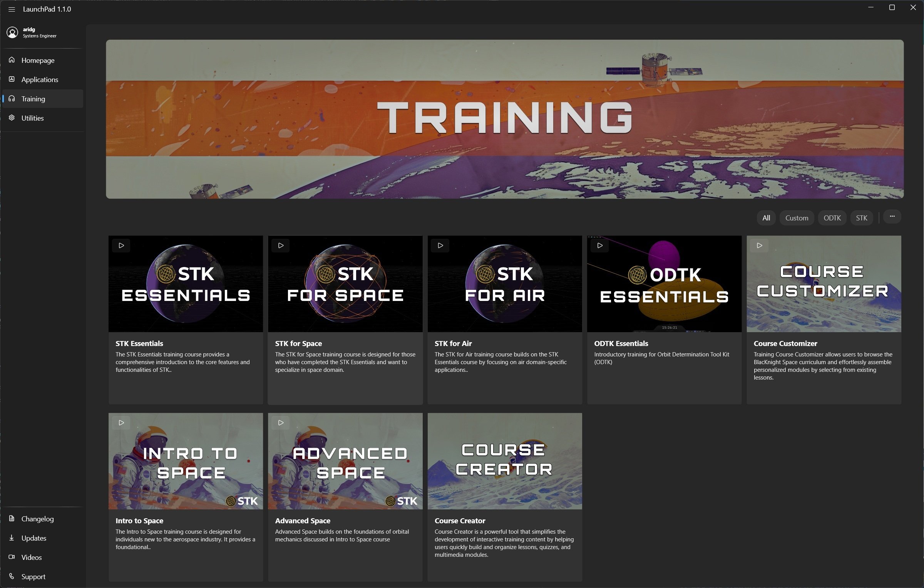Click the Systems Engineer role label
924x588 pixels.
(40, 36)
